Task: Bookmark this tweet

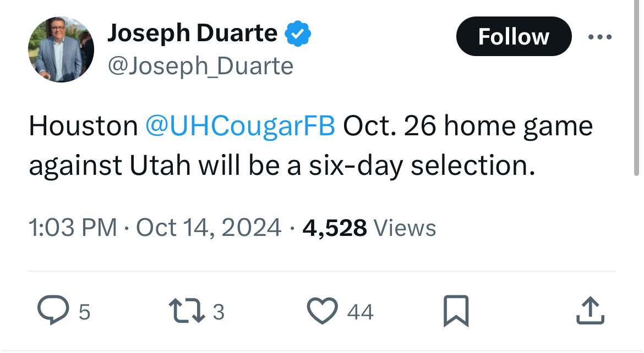Action: point(456,311)
